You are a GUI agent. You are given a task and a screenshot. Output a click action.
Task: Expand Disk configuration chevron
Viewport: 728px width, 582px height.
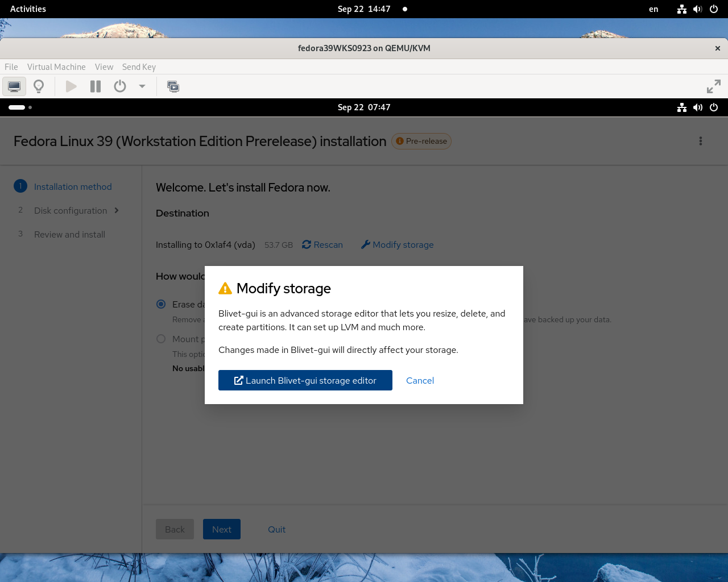pyautogui.click(x=117, y=210)
